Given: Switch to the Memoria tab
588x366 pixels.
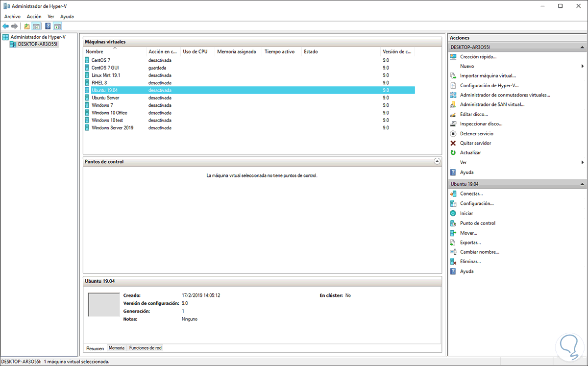Looking at the screenshot, I should pyautogui.click(x=117, y=348).
